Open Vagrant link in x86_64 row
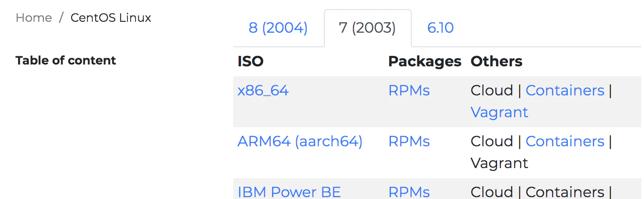644x199 pixels. 499,112
